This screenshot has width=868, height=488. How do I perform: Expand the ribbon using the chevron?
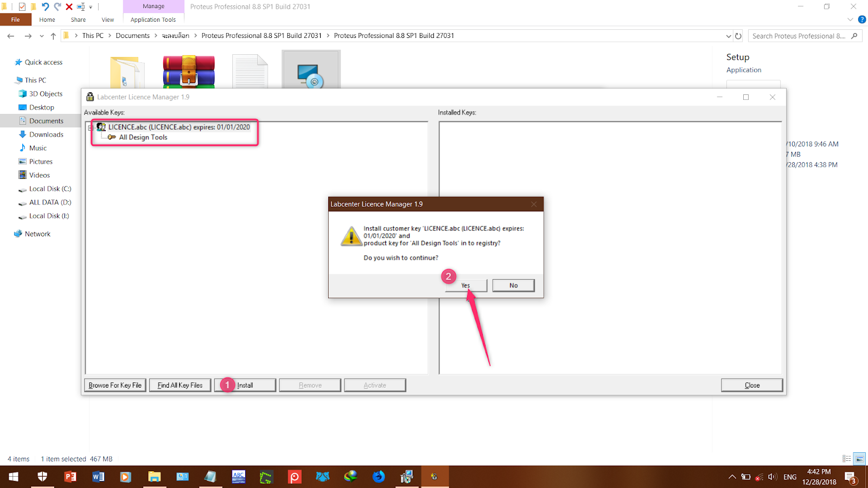pyautogui.click(x=850, y=20)
